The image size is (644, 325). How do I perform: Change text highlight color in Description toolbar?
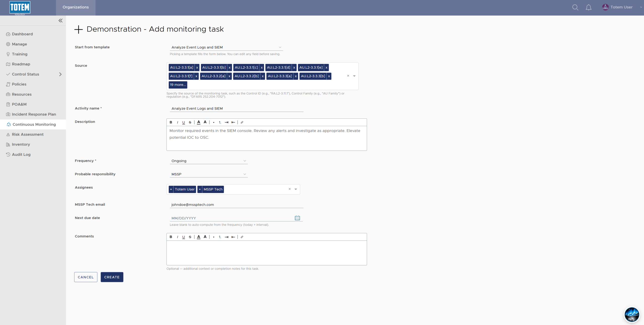click(x=205, y=122)
